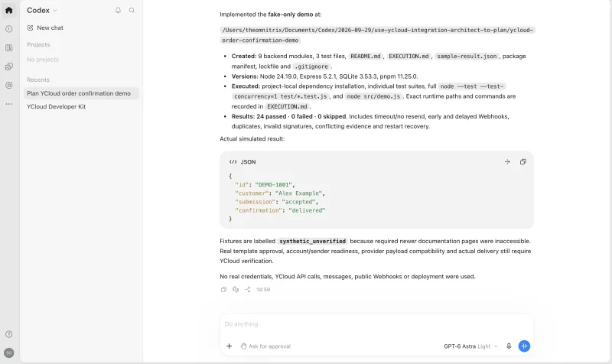Click the at-sign mentions icon in rail
The image size is (612, 364).
[x=9, y=85]
